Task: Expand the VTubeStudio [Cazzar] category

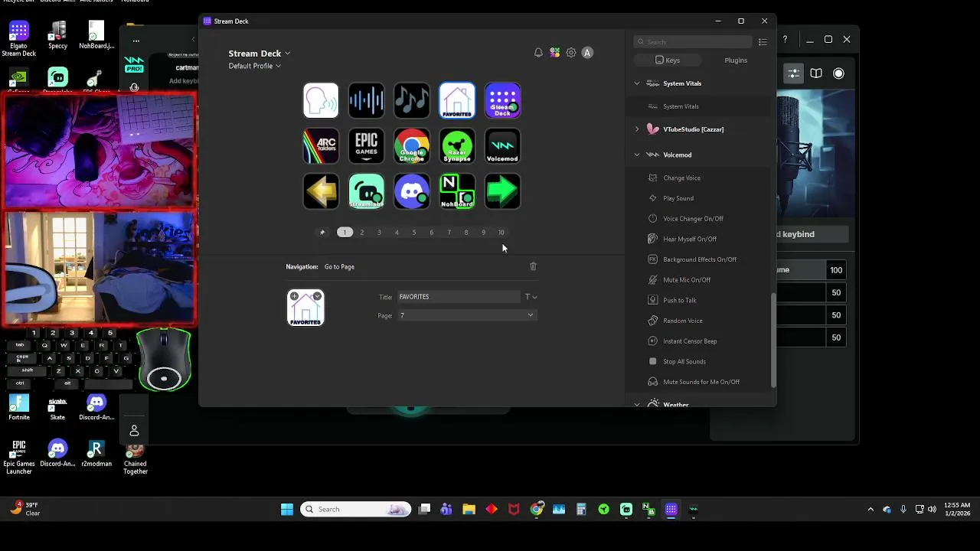Action: point(637,129)
